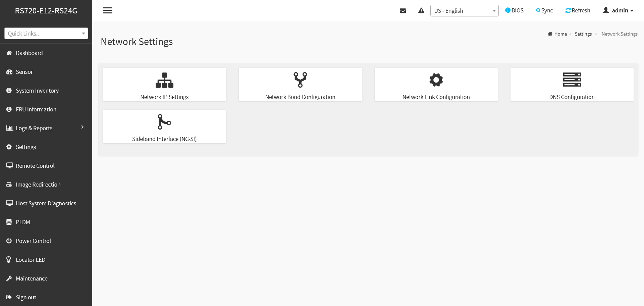Click the PLDM database icon
644x306 pixels.
click(x=9, y=222)
